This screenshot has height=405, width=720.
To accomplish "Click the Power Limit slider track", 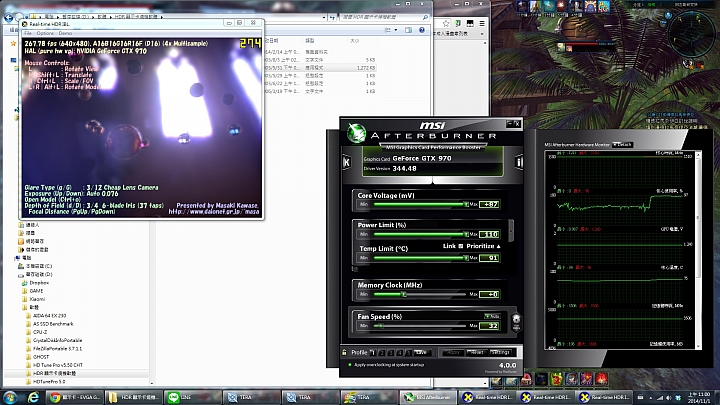I will point(420,234).
